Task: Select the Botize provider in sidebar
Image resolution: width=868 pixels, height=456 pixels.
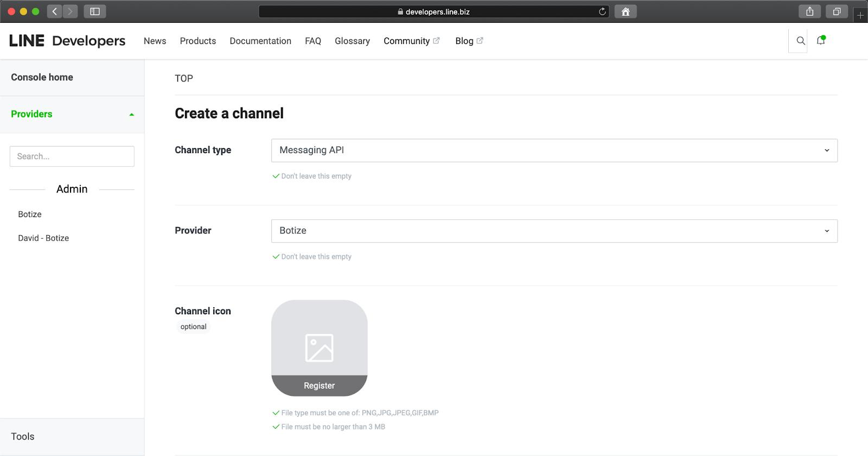Action: [x=30, y=214]
